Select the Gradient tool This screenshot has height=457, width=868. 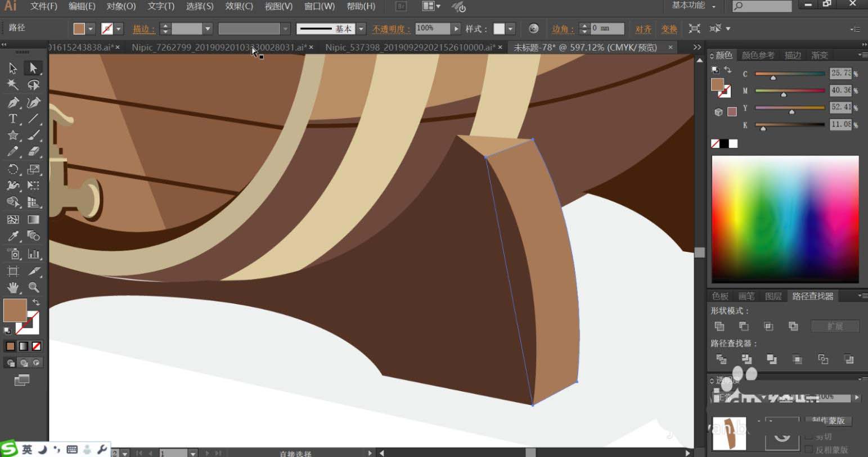(x=33, y=219)
